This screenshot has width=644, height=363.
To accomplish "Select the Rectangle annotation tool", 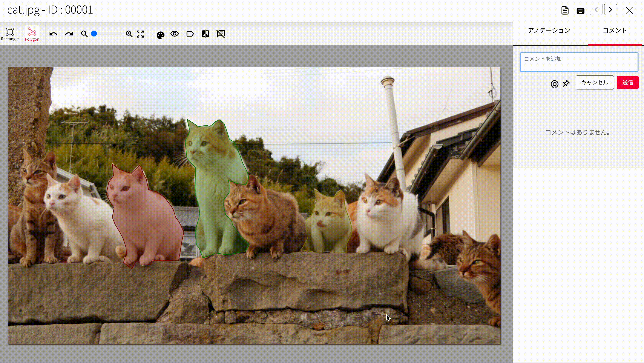I will point(10,34).
